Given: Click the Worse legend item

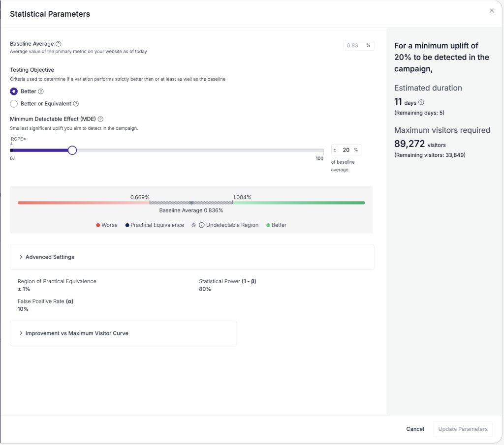Looking at the screenshot, I should click(x=107, y=225).
